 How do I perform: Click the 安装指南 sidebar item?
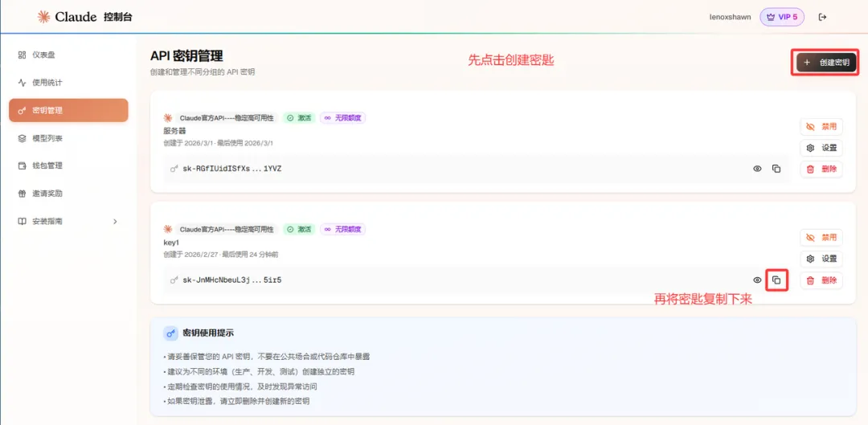(68, 221)
